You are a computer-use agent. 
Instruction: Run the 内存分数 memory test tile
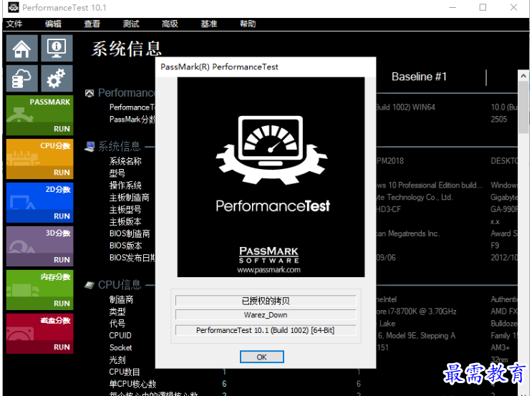[x=39, y=290]
